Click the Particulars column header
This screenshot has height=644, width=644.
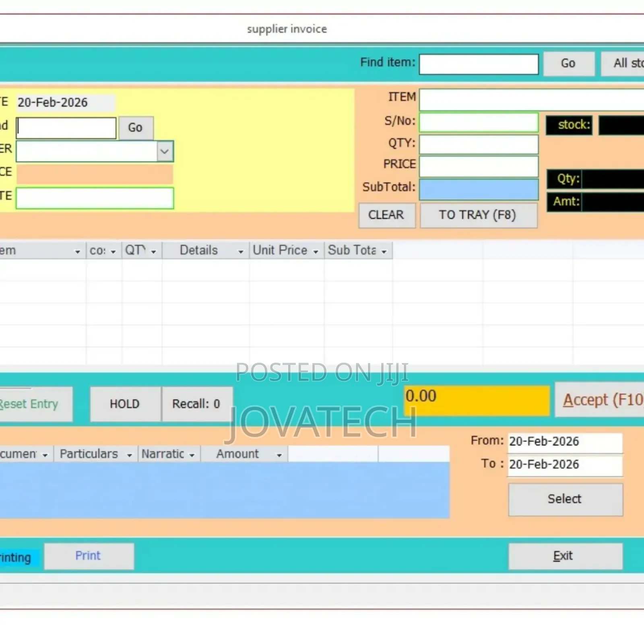(x=96, y=454)
